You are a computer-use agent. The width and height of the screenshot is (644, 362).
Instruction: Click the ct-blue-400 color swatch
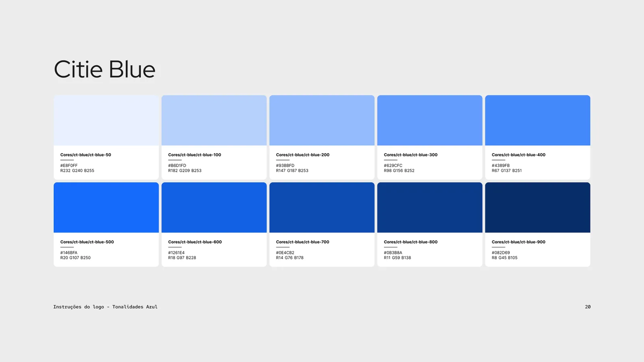pos(538,120)
